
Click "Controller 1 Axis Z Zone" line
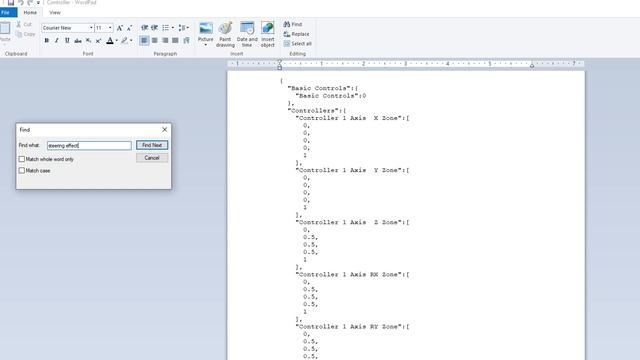(x=353, y=222)
